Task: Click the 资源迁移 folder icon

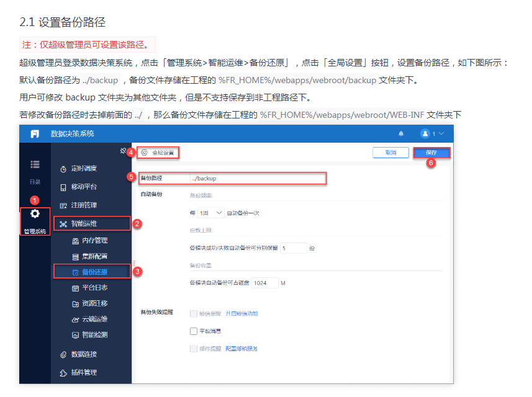Action: tap(75, 304)
